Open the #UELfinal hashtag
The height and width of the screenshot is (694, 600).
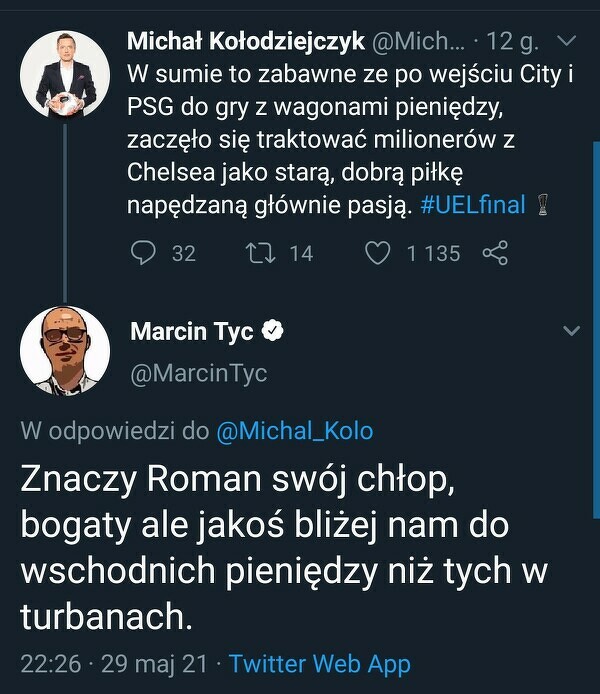pos(473,205)
